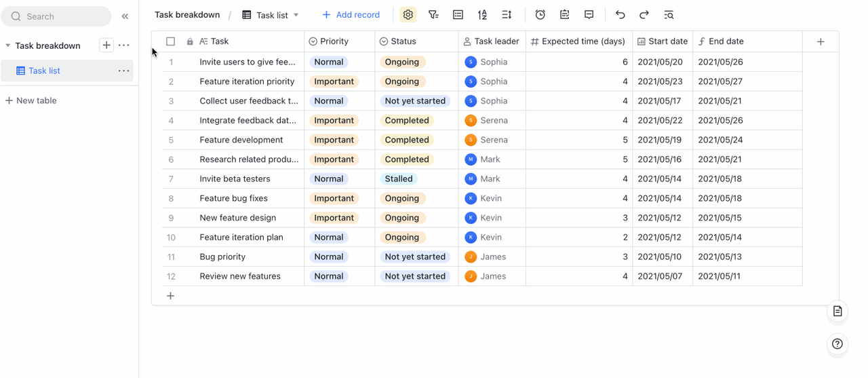This screenshot has height=378, width=868.
Task: Select Task list in the sidebar
Action: [44, 71]
